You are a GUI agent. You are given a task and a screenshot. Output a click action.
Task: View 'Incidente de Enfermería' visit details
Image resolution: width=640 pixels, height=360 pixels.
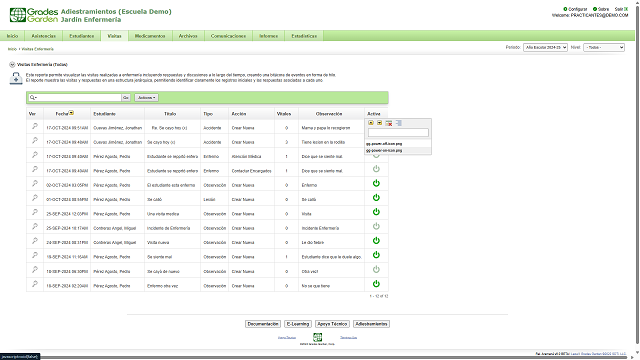click(35, 227)
